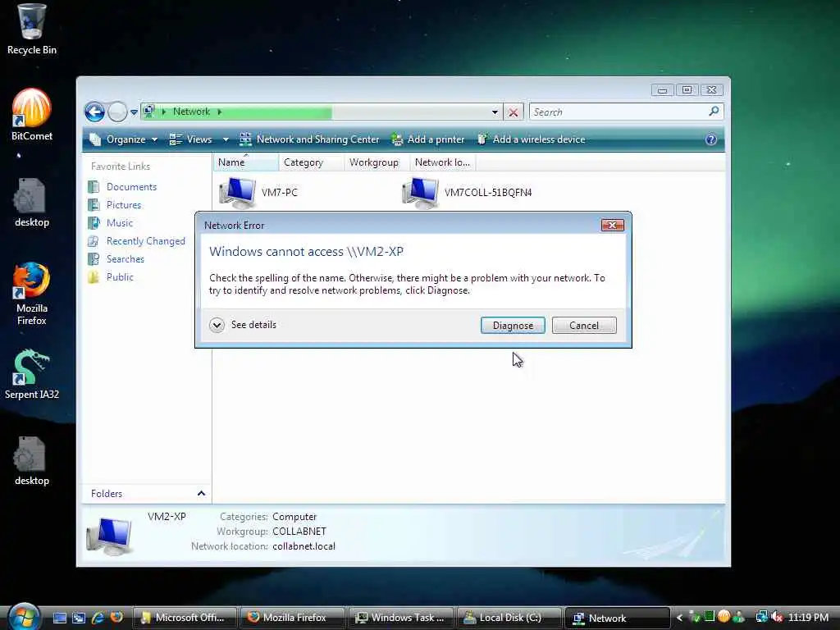Open the Mozilla Firefox desktop shortcut
This screenshot has height=630, width=840.
[32, 294]
